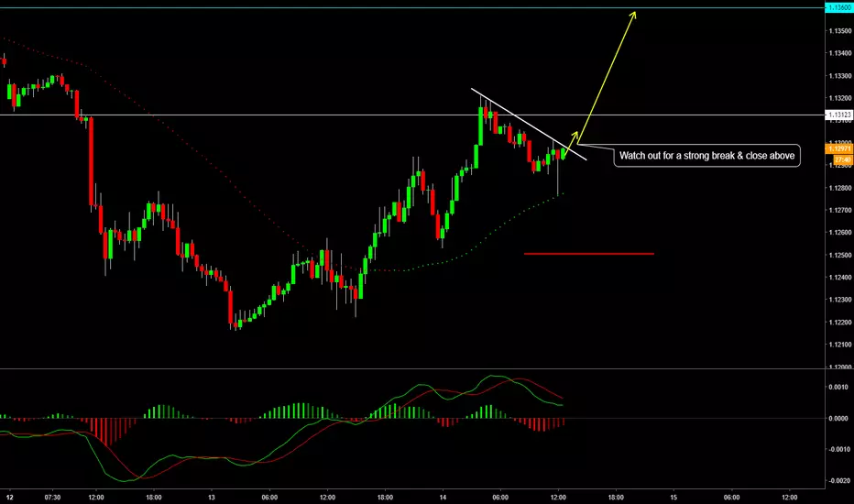Click the 0.0000 MACD scale label
The image size is (854, 504).
(x=838, y=419)
